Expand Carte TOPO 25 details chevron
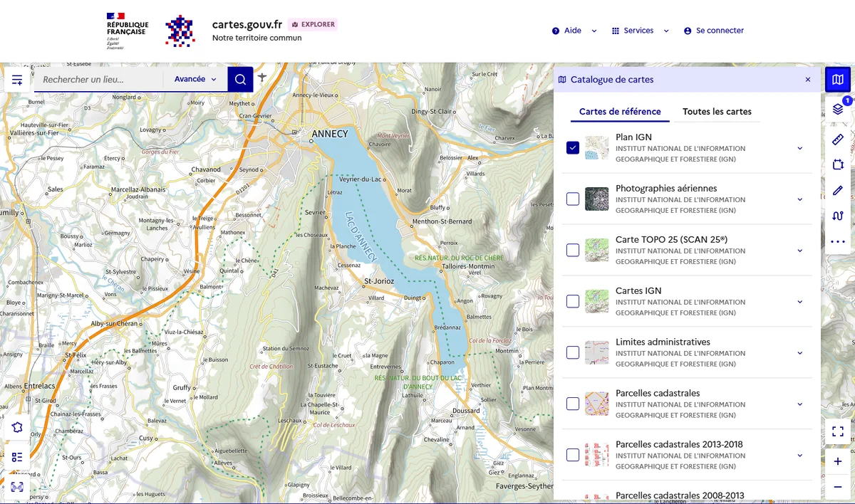This screenshot has height=504, width=855. 799,251
